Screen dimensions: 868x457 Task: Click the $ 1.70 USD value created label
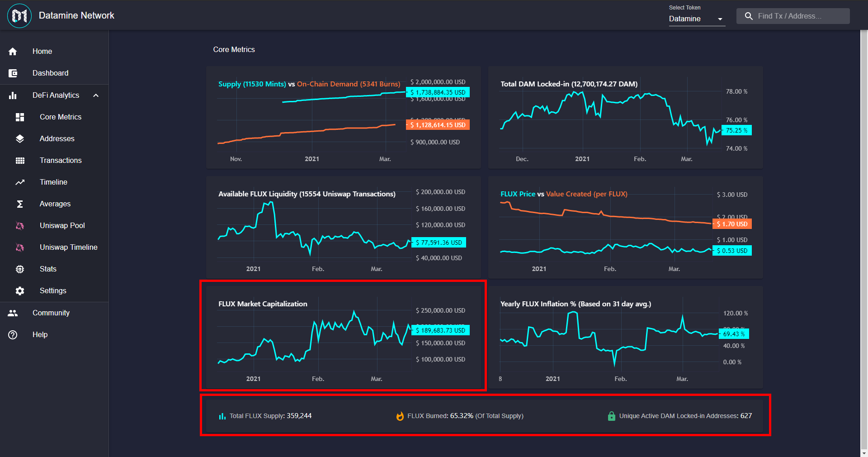click(x=732, y=224)
